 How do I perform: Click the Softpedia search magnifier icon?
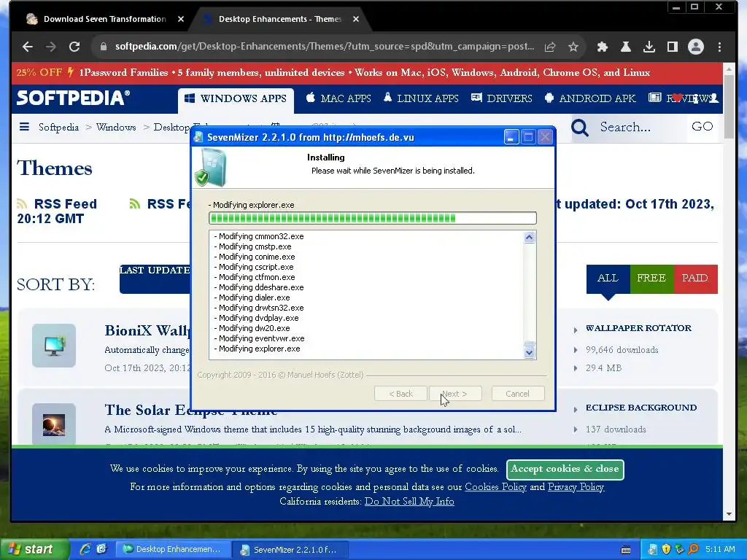pyautogui.click(x=580, y=127)
